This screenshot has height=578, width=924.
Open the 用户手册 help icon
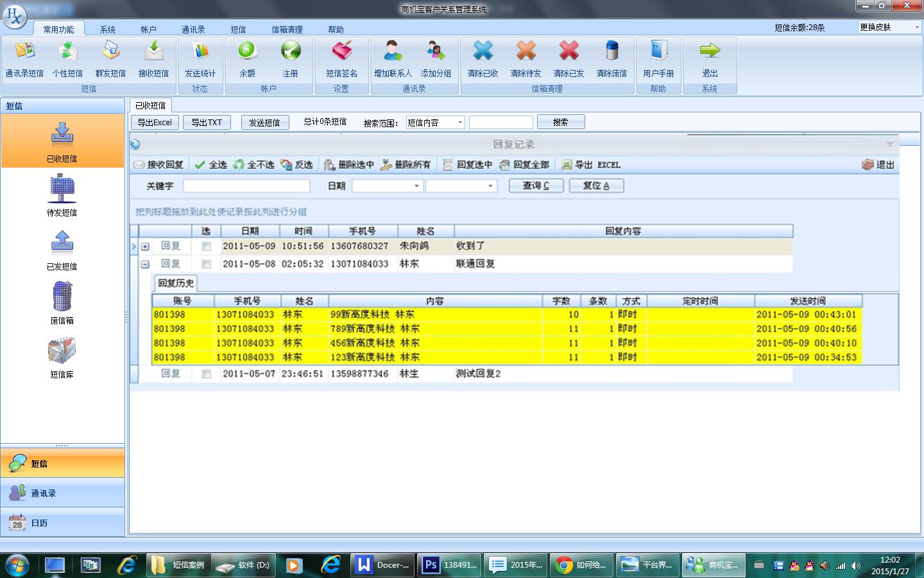click(x=658, y=60)
